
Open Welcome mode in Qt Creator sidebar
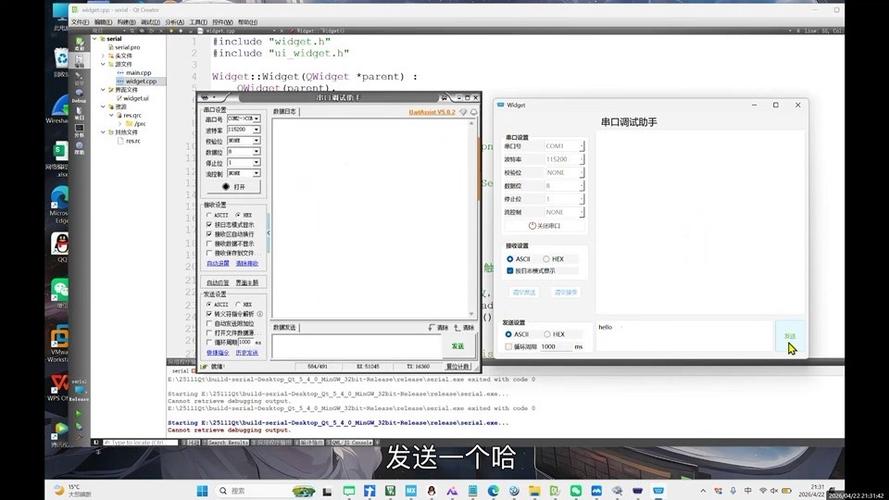click(79, 43)
